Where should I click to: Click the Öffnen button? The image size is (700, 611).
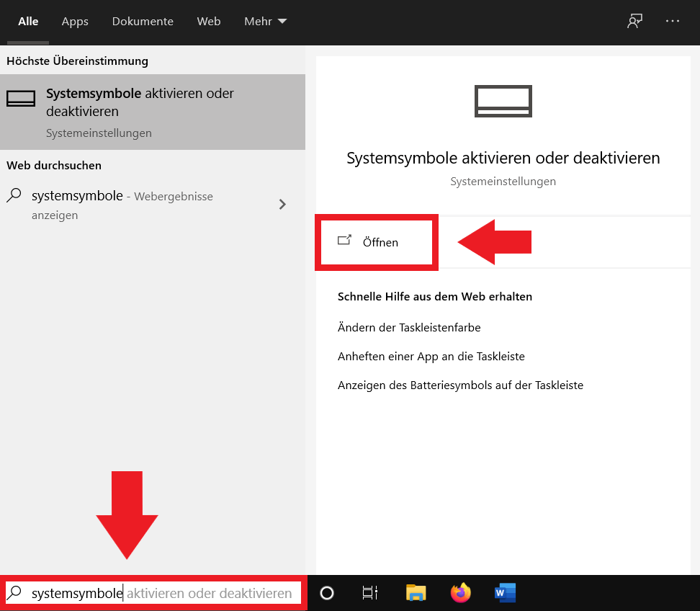pyautogui.click(x=377, y=242)
